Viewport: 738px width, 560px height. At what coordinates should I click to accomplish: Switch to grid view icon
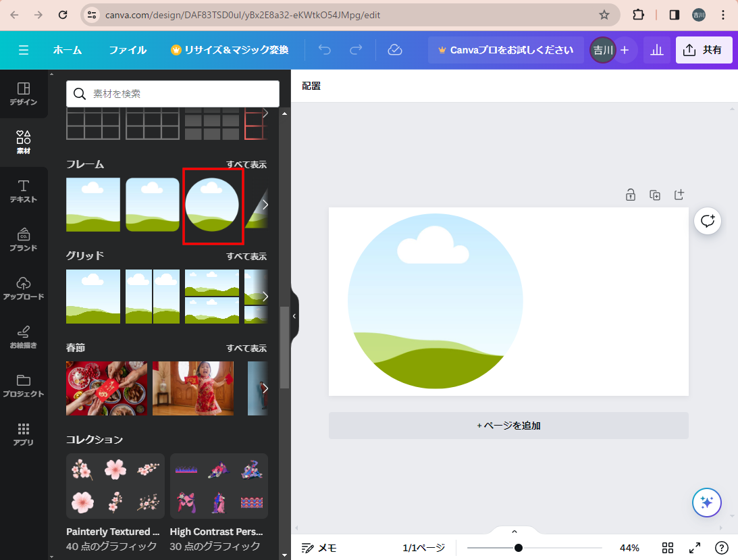pos(668,548)
